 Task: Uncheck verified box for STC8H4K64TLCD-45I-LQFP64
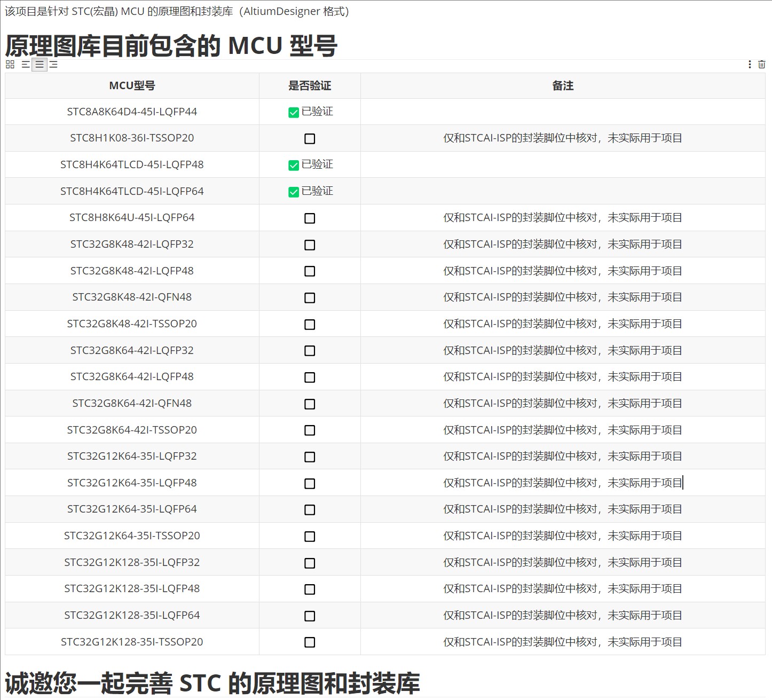(294, 192)
